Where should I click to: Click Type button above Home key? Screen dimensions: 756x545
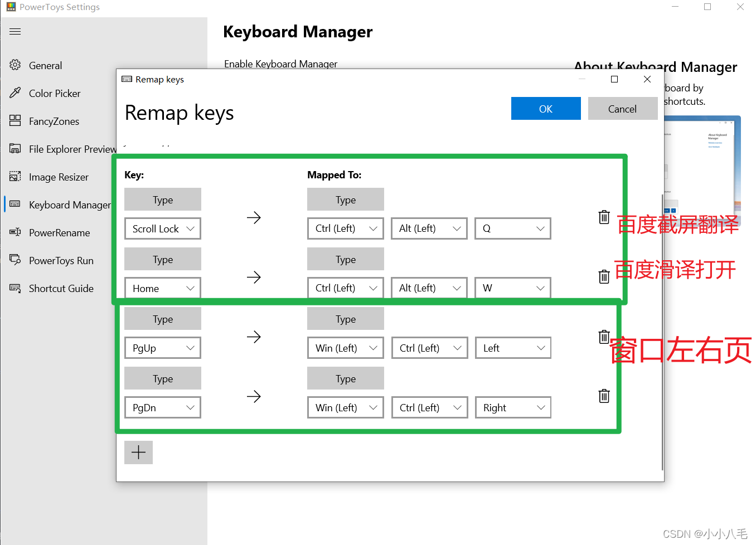coord(163,259)
